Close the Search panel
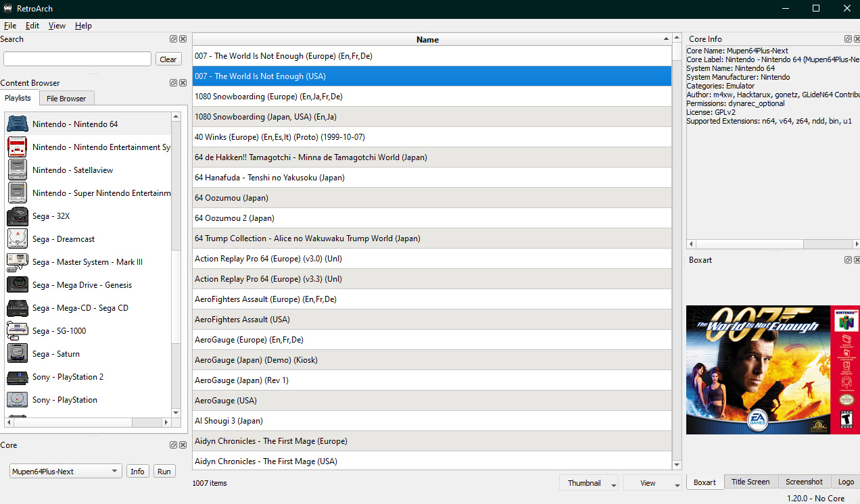Screen dimensions: 860x504 (183, 39)
